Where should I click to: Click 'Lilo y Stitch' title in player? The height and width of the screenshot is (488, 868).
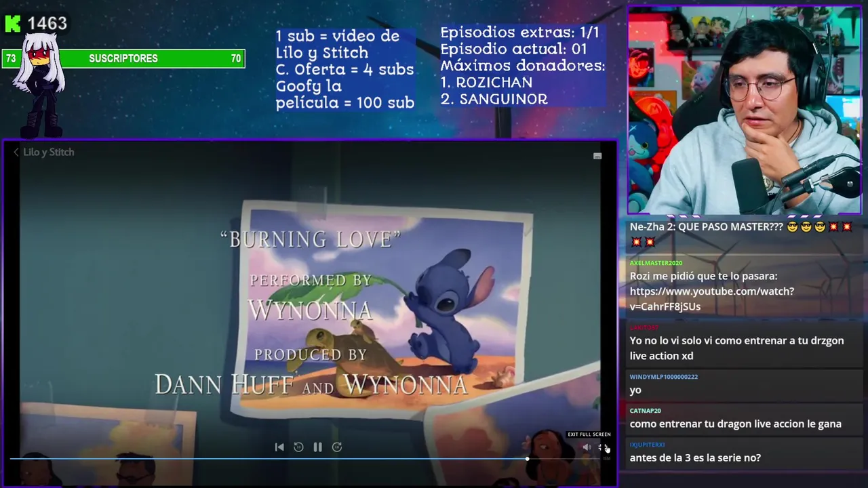(49, 152)
